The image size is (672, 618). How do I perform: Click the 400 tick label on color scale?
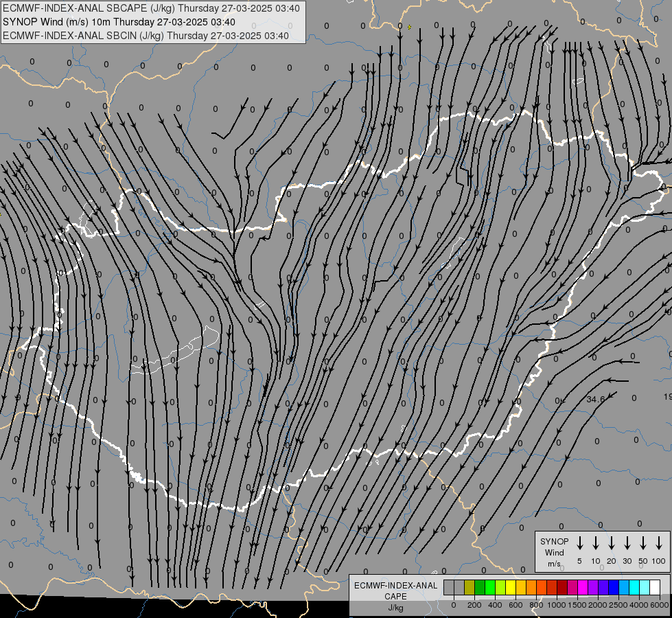click(495, 605)
